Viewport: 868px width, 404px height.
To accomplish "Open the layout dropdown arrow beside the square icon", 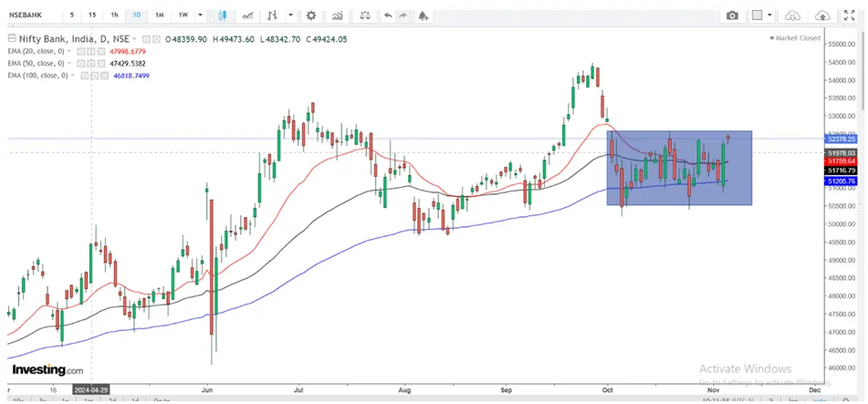I will tap(770, 16).
